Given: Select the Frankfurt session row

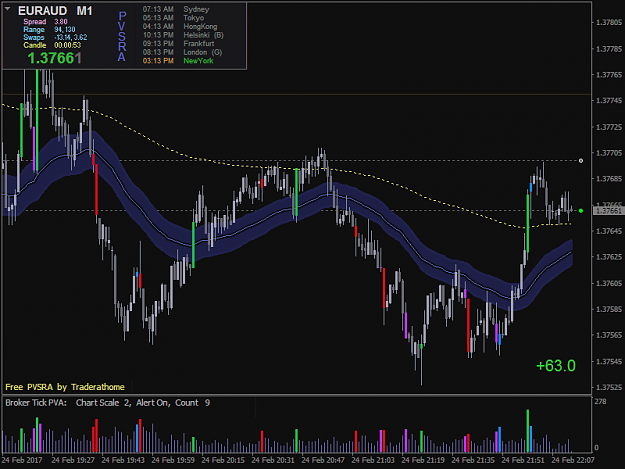Looking at the screenshot, I should (x=179, y=43).
